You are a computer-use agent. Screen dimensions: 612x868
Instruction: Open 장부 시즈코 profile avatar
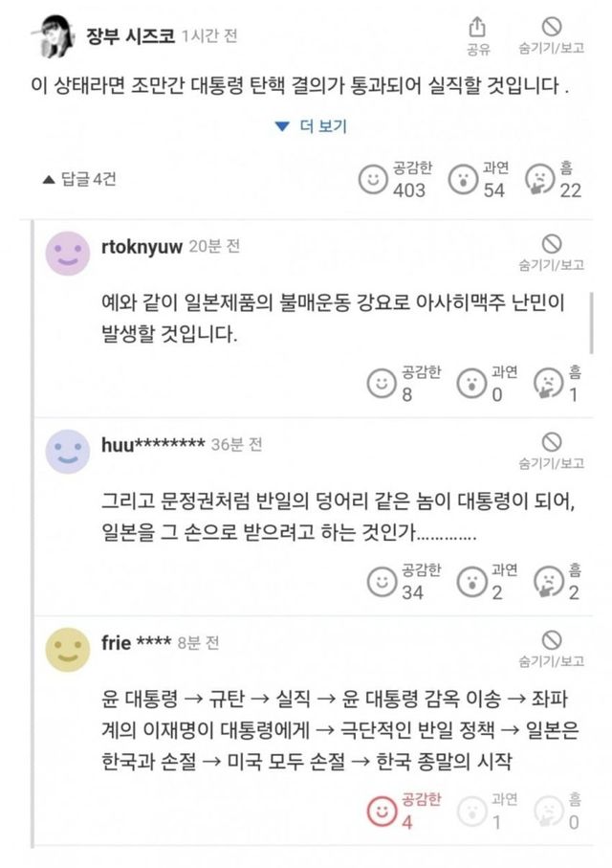[53, 36]
